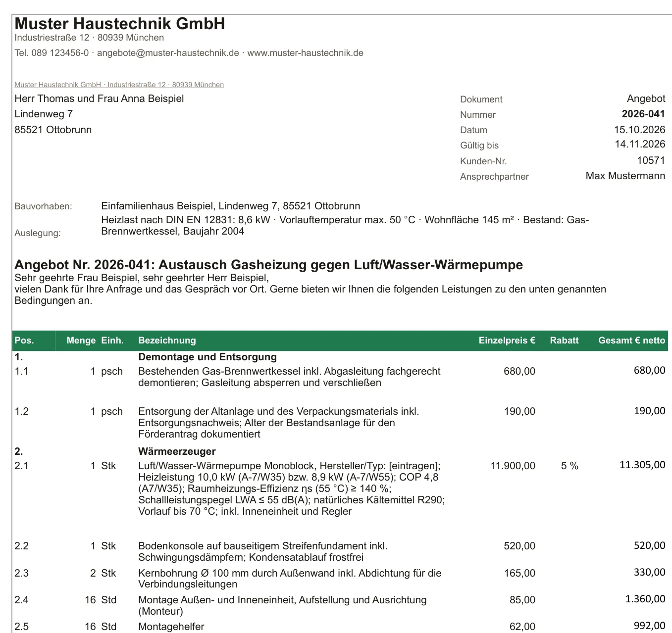The height and width of the screenshot is (633, 672).
Task: Select the "Bodenkonsole auf bauseitigem Streifenfundament" description
Action: pyautogui.click(x=263, y=552)
